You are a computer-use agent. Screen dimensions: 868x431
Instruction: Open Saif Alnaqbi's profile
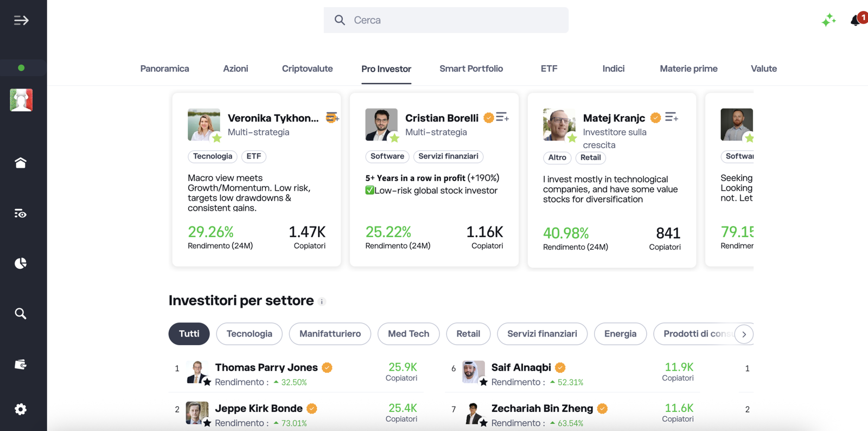(x=521, y=367)
